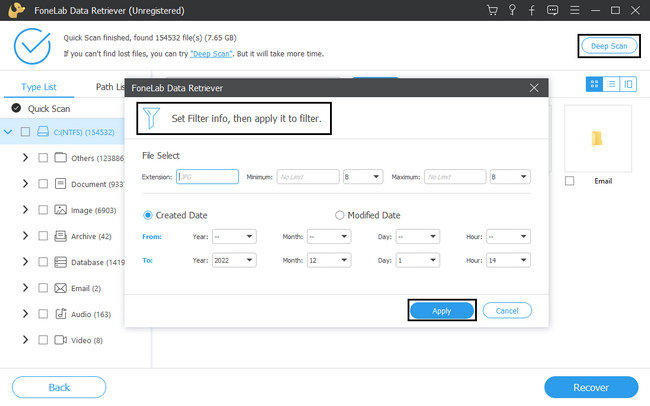
Task: Open the From Year dropdown
Action: coord(234,236)
